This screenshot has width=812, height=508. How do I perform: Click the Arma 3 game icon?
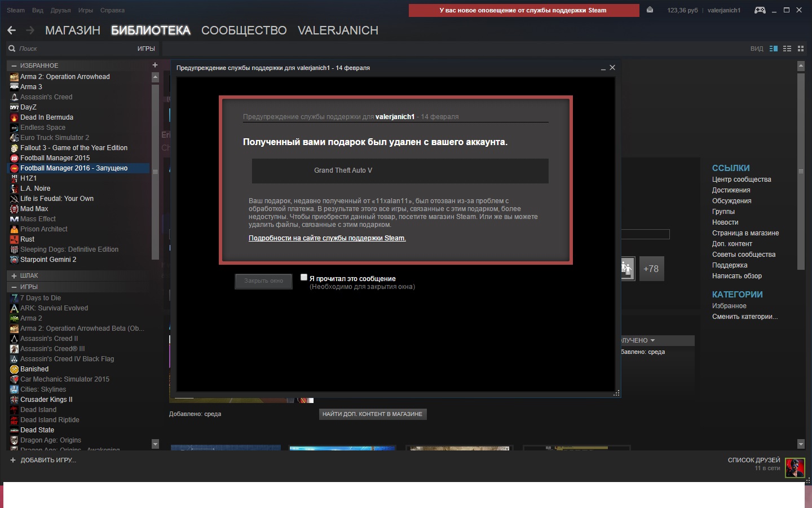coord(15,87)
